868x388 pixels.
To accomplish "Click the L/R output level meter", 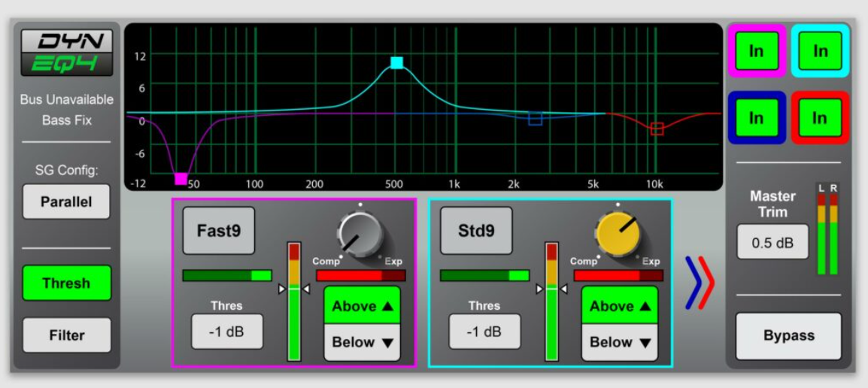I will pyautogui.click(x=827, y=229).
